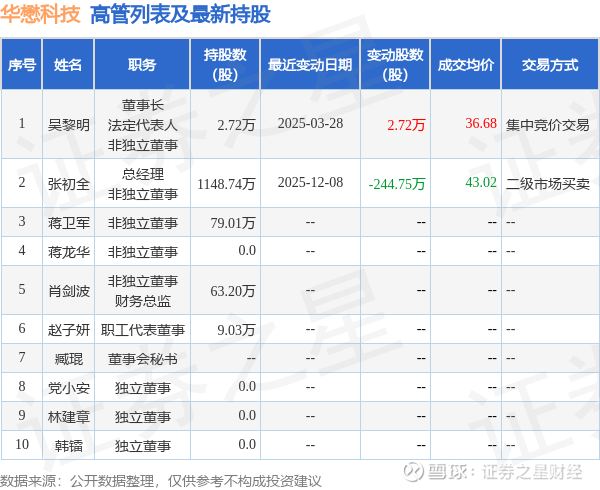Select the 职务 column header

click(142, 65)
